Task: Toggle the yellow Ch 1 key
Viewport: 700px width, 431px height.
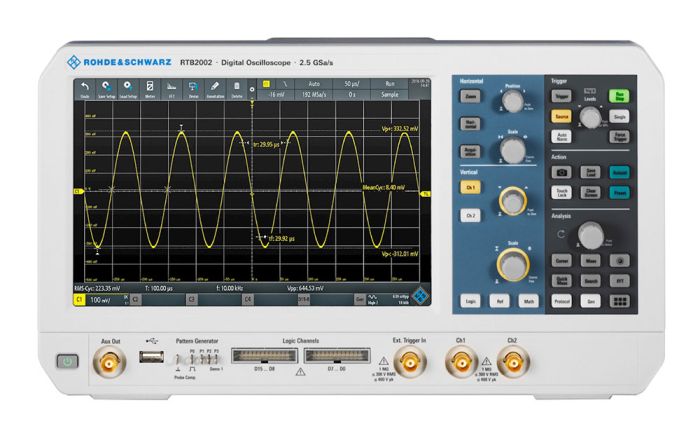Action: (471, 187)
